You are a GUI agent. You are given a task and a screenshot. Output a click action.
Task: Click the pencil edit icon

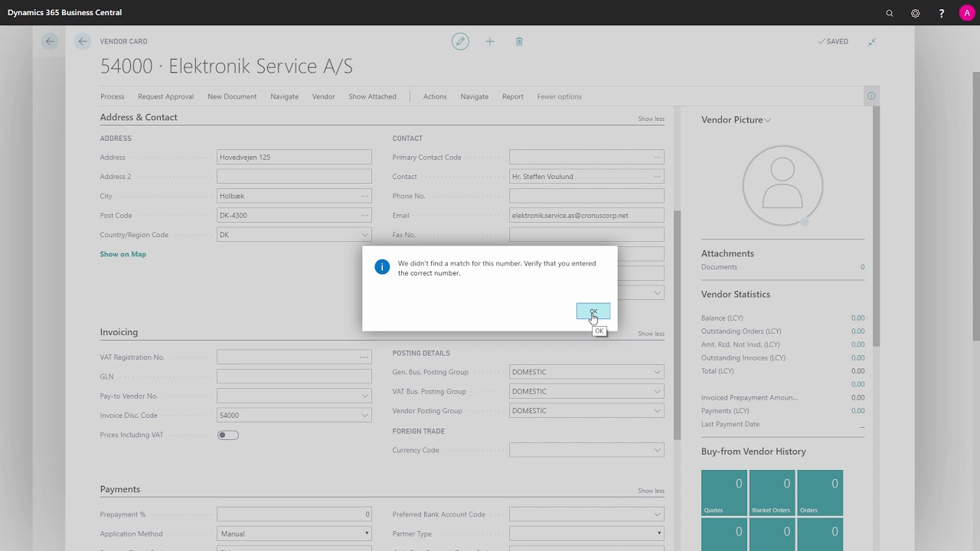coord(460,41)
